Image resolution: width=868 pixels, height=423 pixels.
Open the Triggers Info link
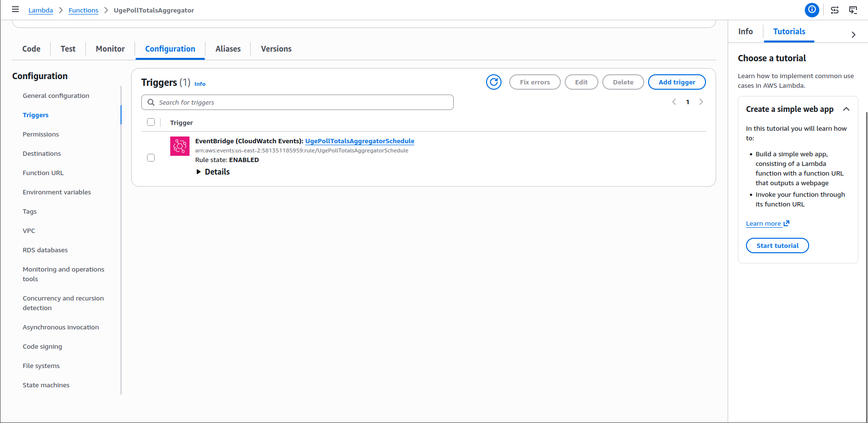click(x=200, y=84)
